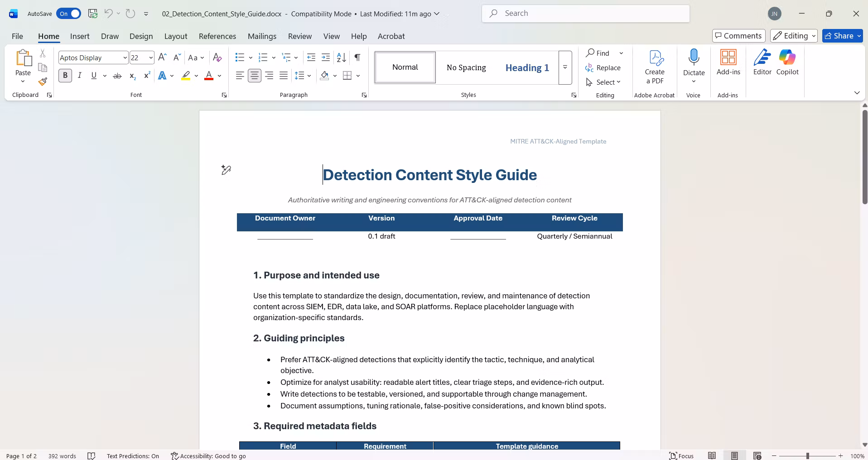This screenshot has width=868, height=460.
Task: Open the Editing mode dropdown
Action: (794, 36)
